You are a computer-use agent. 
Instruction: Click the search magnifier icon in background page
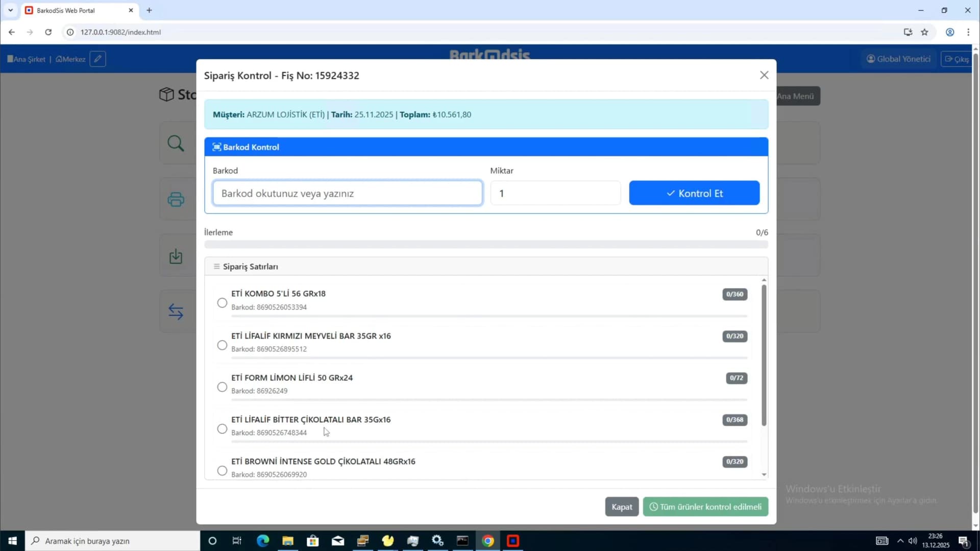click(x=176, y=143)
